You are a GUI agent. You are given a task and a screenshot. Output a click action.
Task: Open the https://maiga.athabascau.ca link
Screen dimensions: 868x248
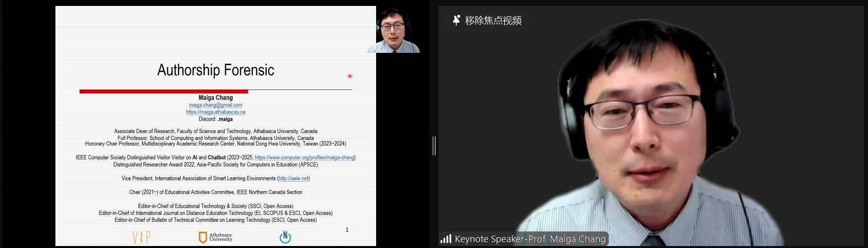click(215, 112)
